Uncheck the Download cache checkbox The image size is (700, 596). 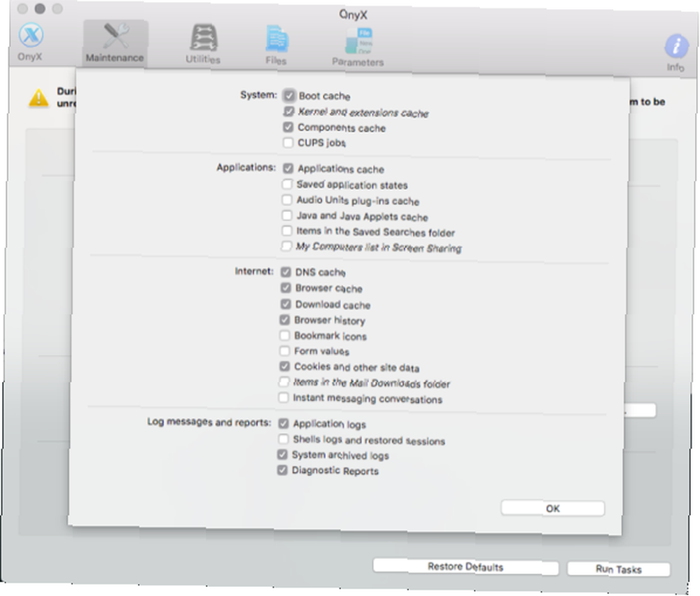point(286,304)
